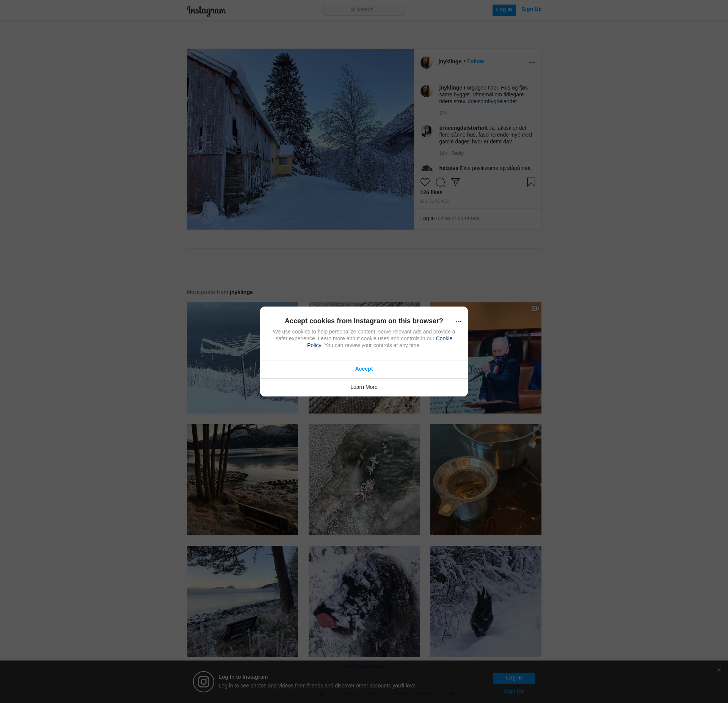This screenshot has width=728, height=703.
Task: Open the lakeside trees and bench thumbnail
Action: (242, 480)
